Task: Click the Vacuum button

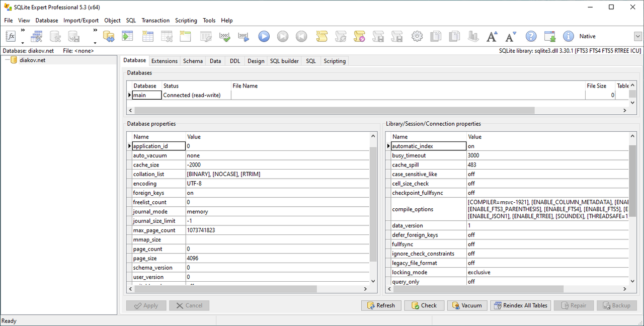Action: [x=467, y=305]
